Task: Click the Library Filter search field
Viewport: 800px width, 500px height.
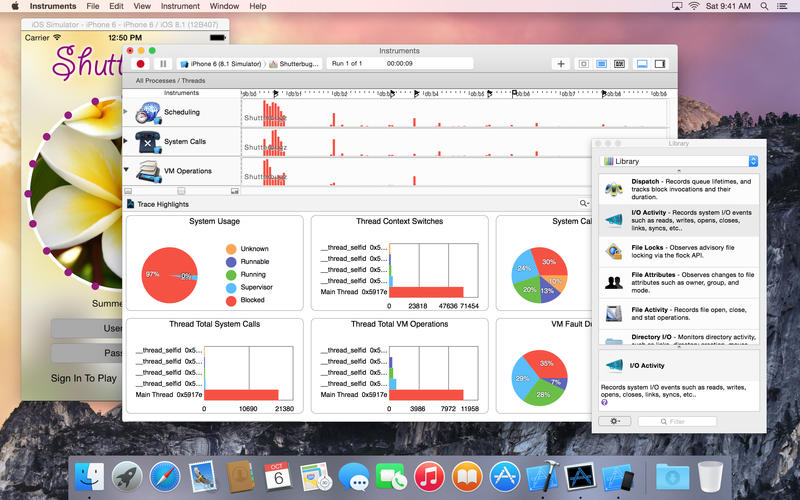Action: 696,421
